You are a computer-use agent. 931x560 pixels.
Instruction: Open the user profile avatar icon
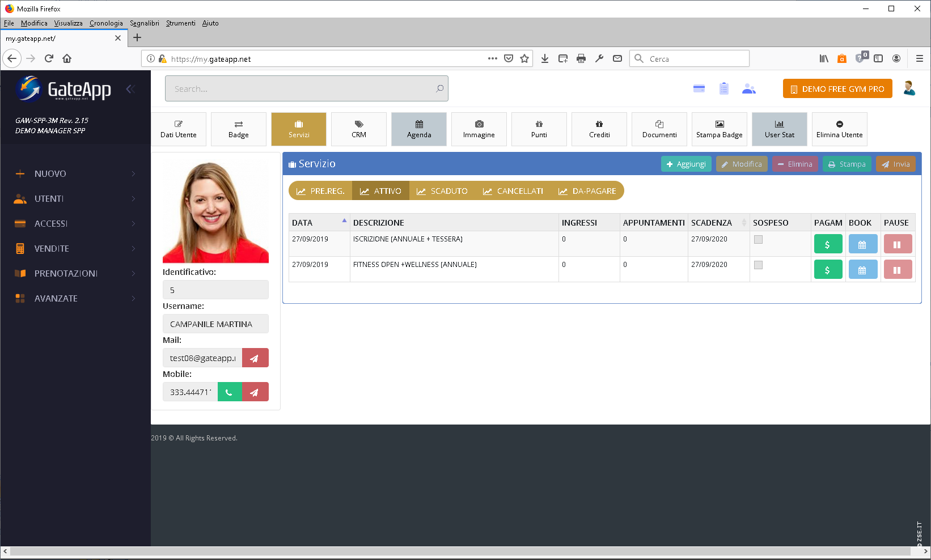(909, 88)
